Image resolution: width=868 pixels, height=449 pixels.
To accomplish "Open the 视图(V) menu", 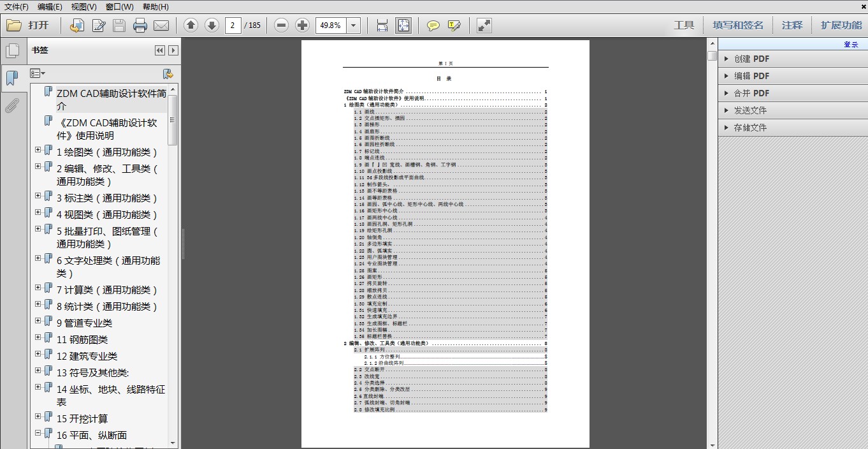I will 83,6.
